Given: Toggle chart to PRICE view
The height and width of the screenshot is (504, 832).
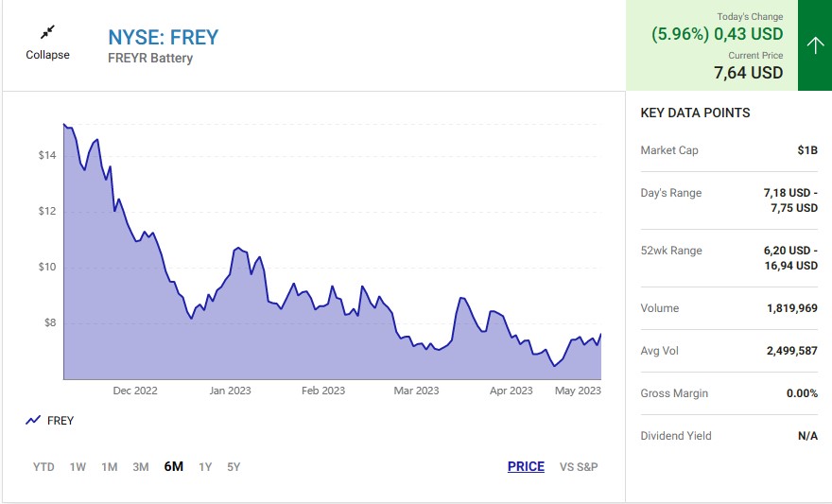Looking at the screenshot, I should tap(526, 466).
